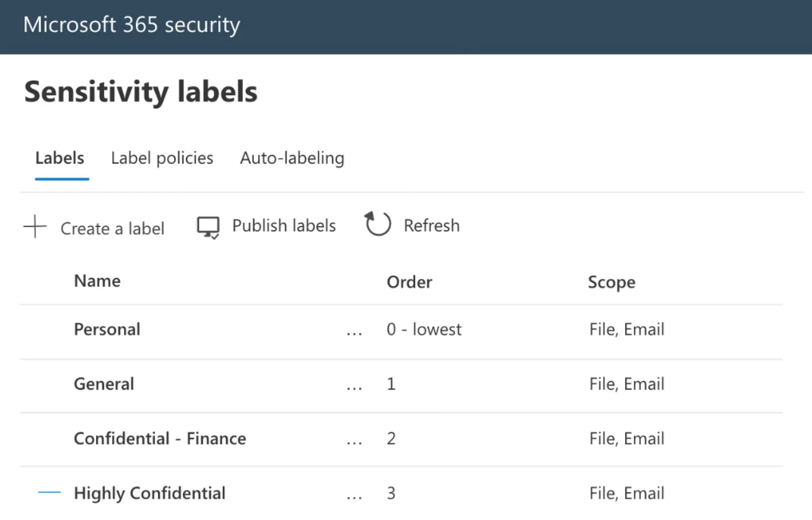The image size is (812, 520).
Task: Click the Refresh text button
Action: [432, 226]
